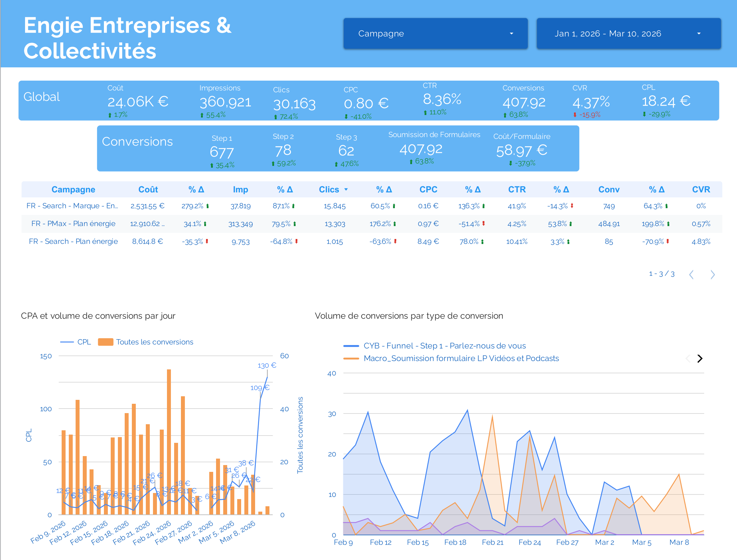Toggle CYB Funnel Step 1 legend series
The width and height of the screenshot is (737, 560).
point(444,346)
